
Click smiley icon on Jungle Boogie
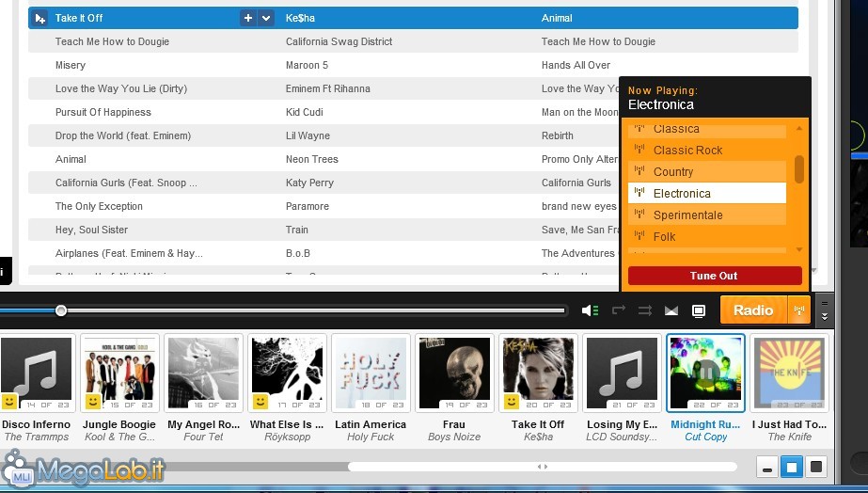[x=93, y=401]
